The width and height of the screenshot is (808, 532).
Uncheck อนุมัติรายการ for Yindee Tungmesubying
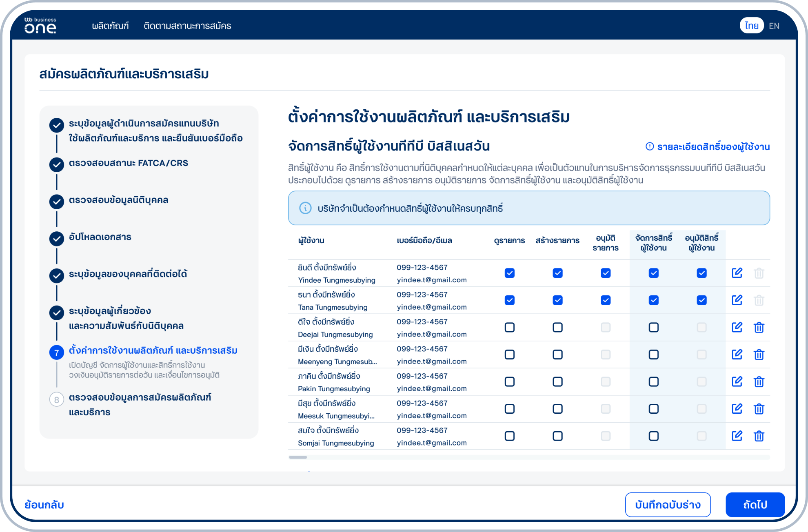pyautogui.click(x=606, y=273)
